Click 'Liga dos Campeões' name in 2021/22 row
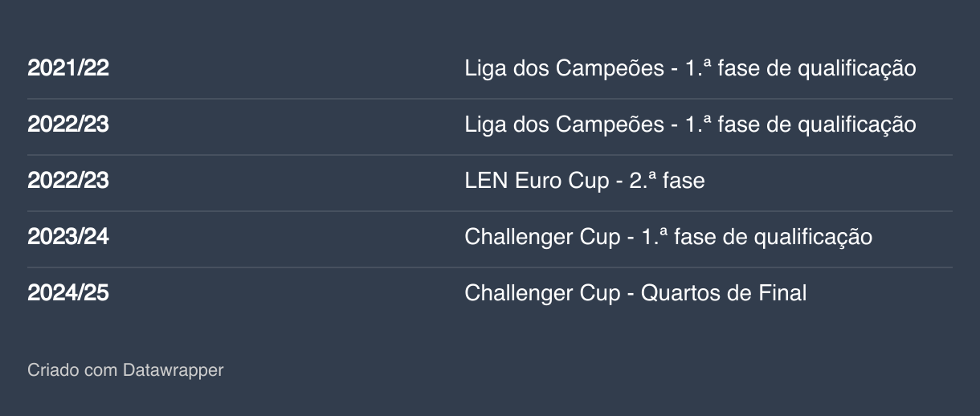 564,68
